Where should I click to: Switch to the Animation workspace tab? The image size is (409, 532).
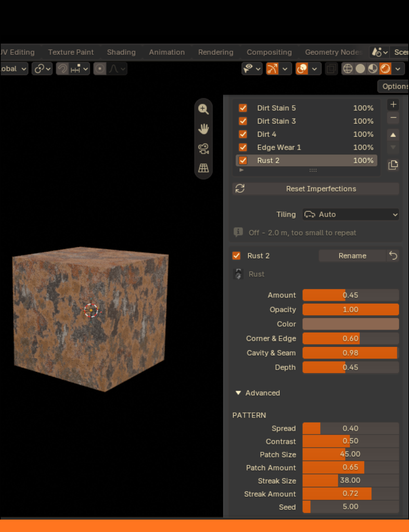tap(167, 52)
